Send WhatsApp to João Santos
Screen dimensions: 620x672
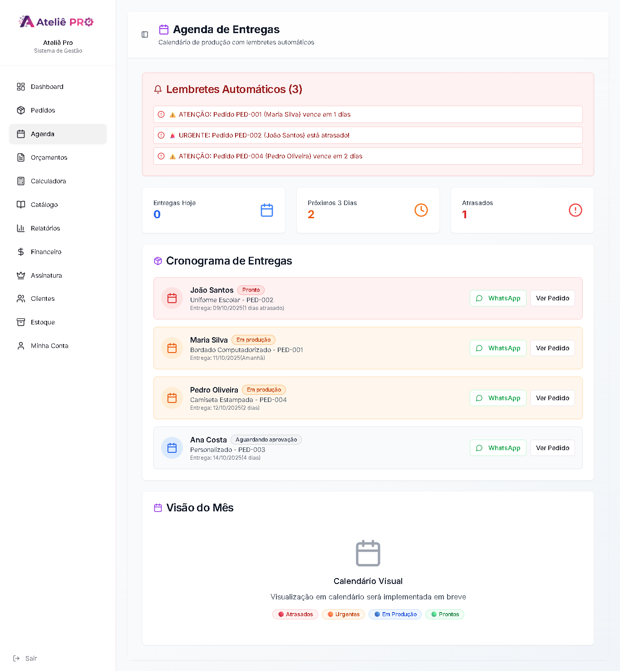(x=498, y=298)
